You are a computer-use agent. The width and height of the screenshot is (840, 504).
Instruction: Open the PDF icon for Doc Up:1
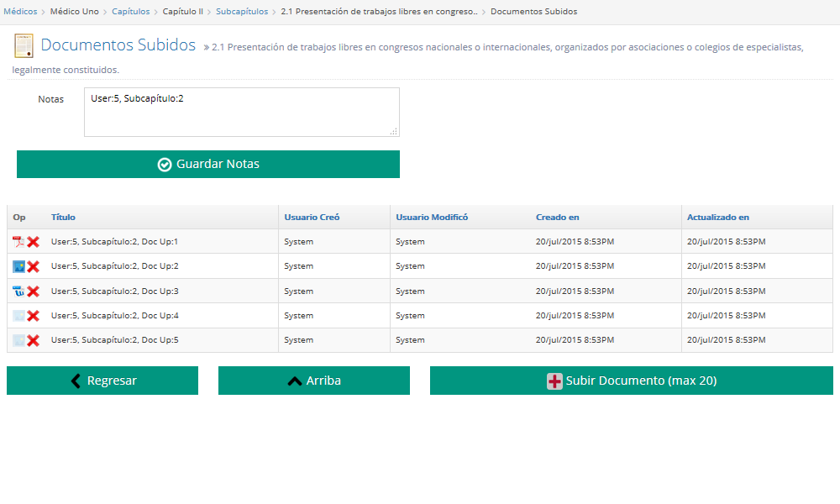coord(18,242)
